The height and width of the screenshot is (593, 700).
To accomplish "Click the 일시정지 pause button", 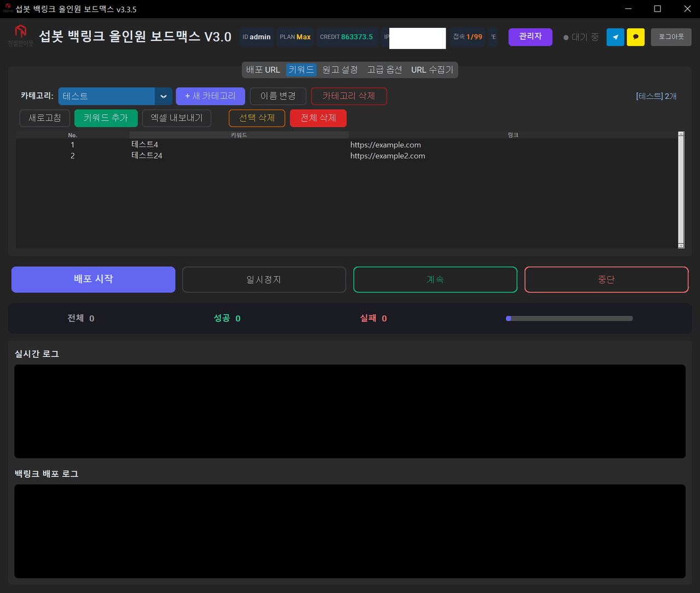I will (x=264, y=279).
